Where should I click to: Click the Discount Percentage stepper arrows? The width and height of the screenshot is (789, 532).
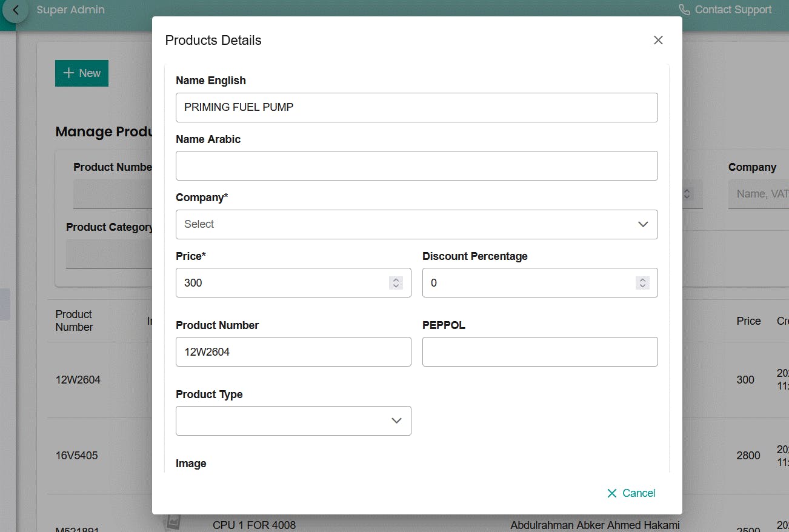coord(642,283)
